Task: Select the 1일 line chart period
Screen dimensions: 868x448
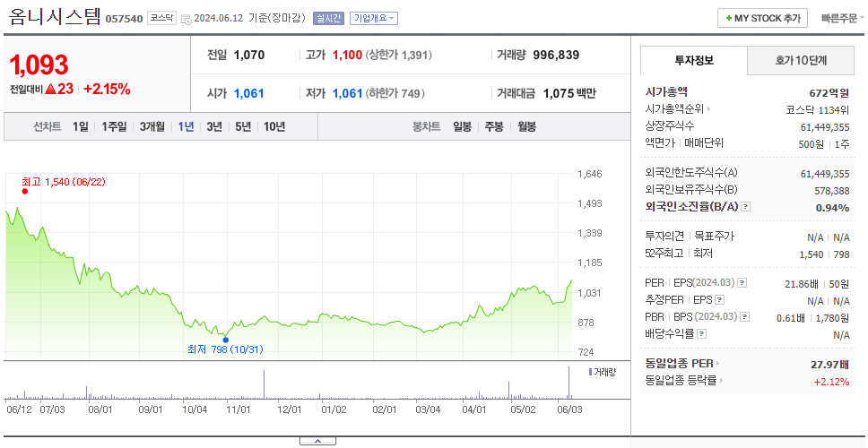Action: [81, 126]
